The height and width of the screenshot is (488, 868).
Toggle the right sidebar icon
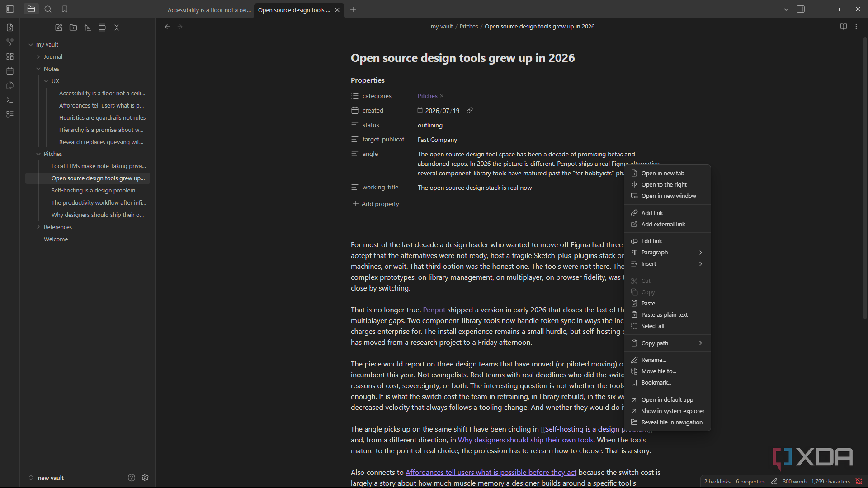pyautogui.click(x=801, y=9)
